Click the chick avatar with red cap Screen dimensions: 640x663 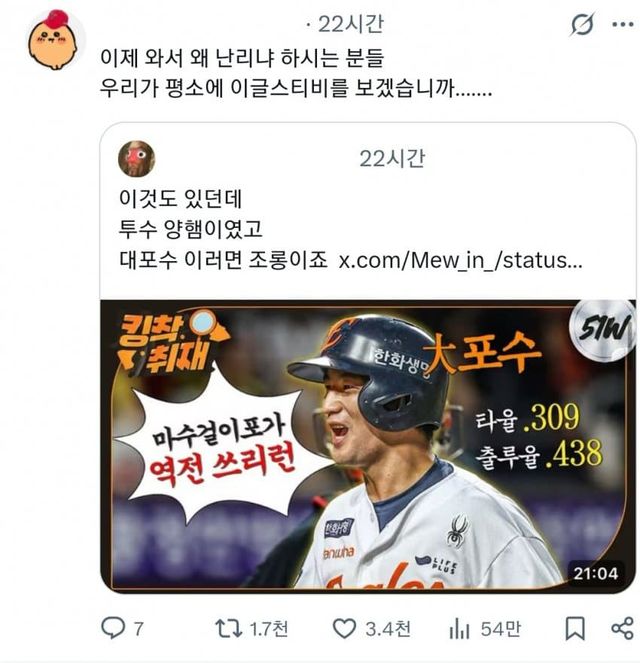[54, 40]
